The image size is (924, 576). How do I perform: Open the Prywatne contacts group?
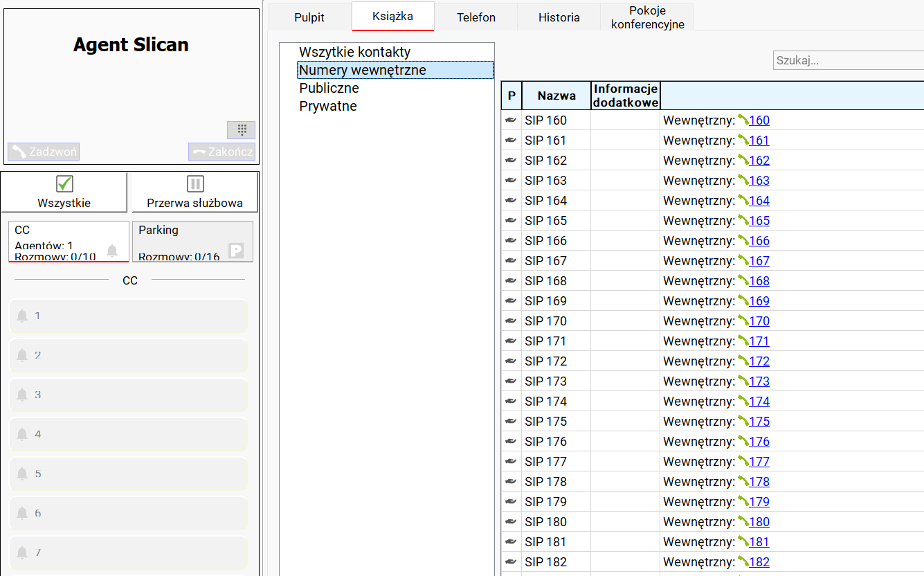point(327,106)
